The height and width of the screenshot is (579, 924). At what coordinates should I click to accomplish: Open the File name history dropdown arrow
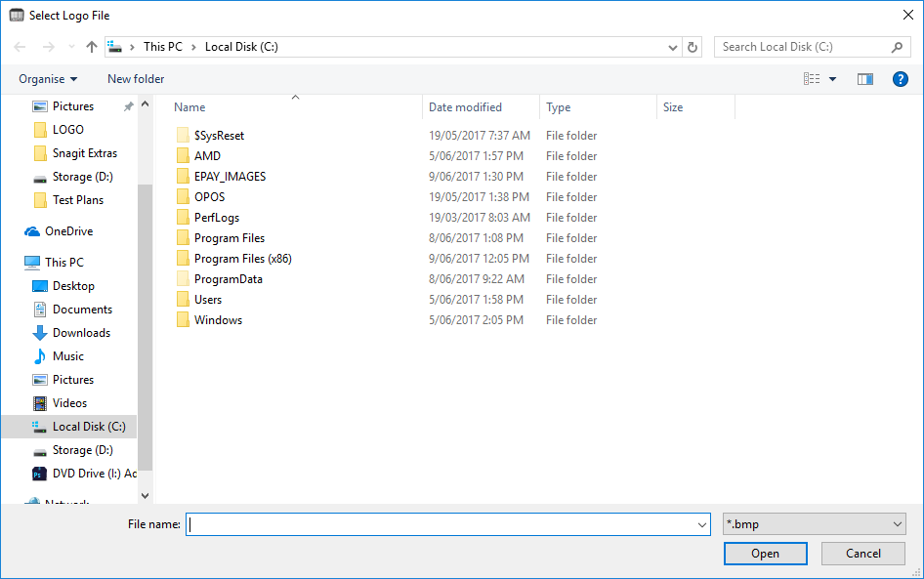click(702, 524)
